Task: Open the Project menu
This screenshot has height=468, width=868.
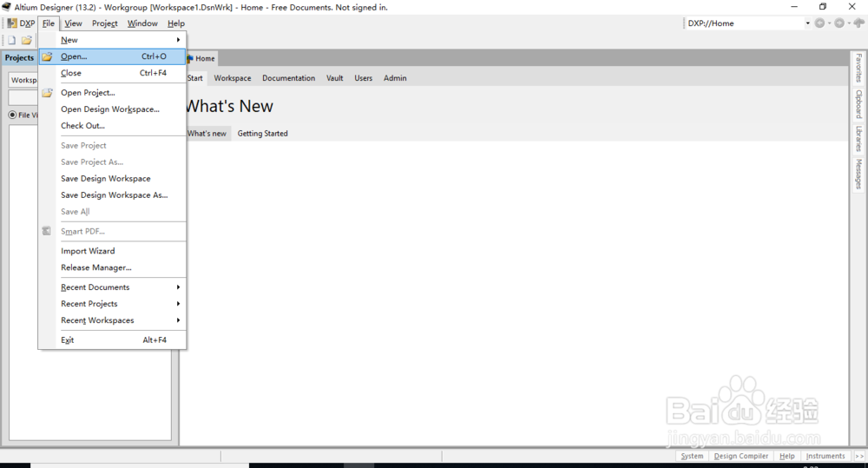Action: (x=105, y=23)
